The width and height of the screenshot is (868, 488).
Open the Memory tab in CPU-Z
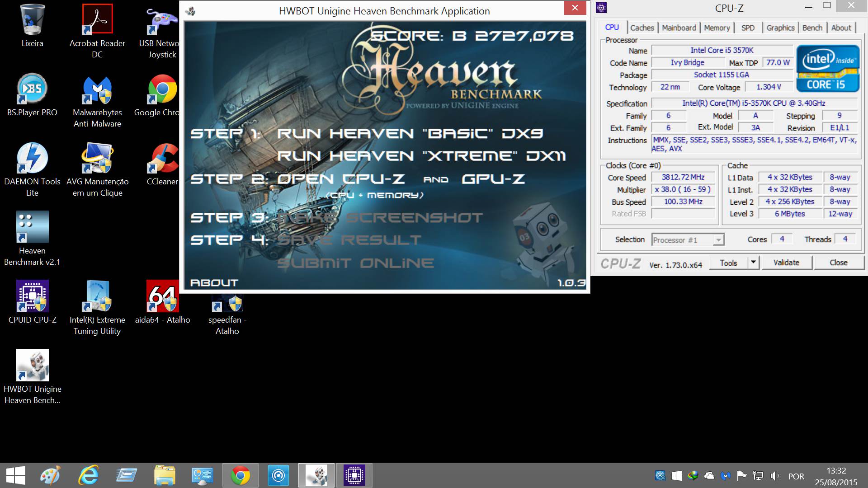(x=717, y=28)
